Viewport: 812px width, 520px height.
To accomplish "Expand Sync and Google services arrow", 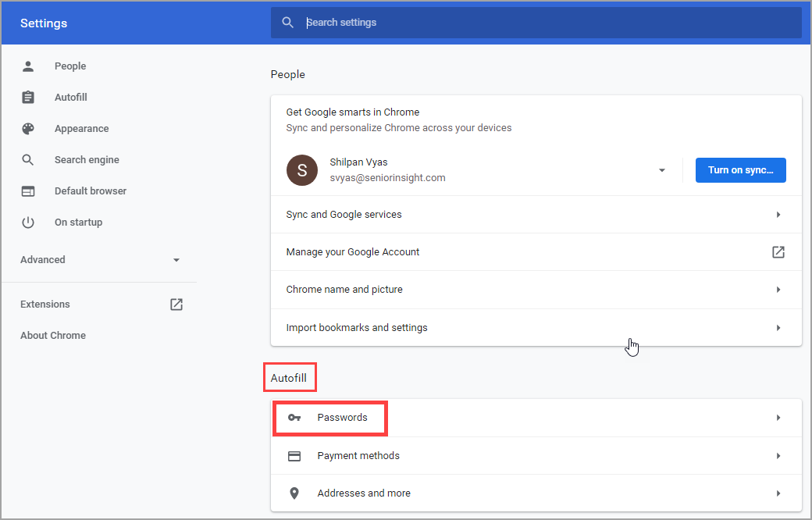I will 778,215.
